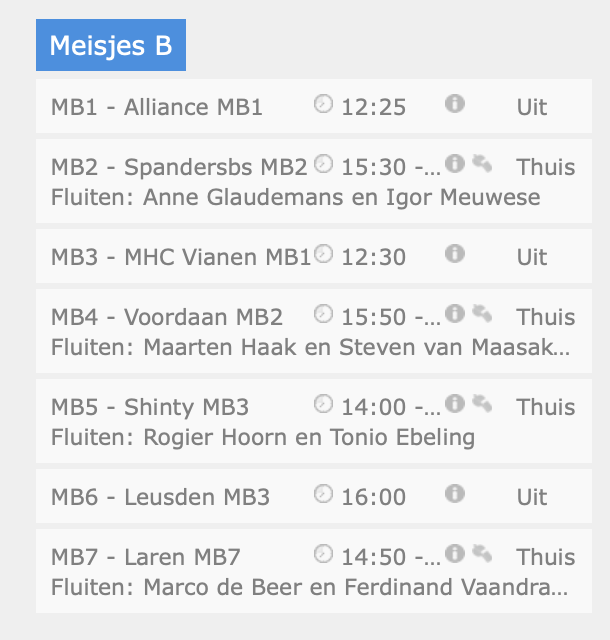Screen dimensions: 610x640
Task: Click the info icon for MB1 - Alliance MB1
Action: [454, 104]
